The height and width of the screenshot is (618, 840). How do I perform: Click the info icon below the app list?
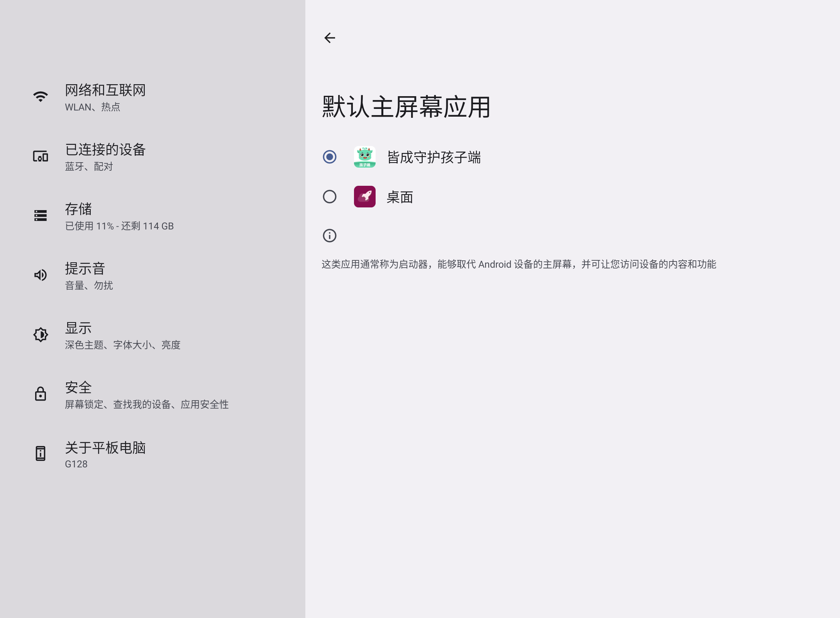coord(329,235)
